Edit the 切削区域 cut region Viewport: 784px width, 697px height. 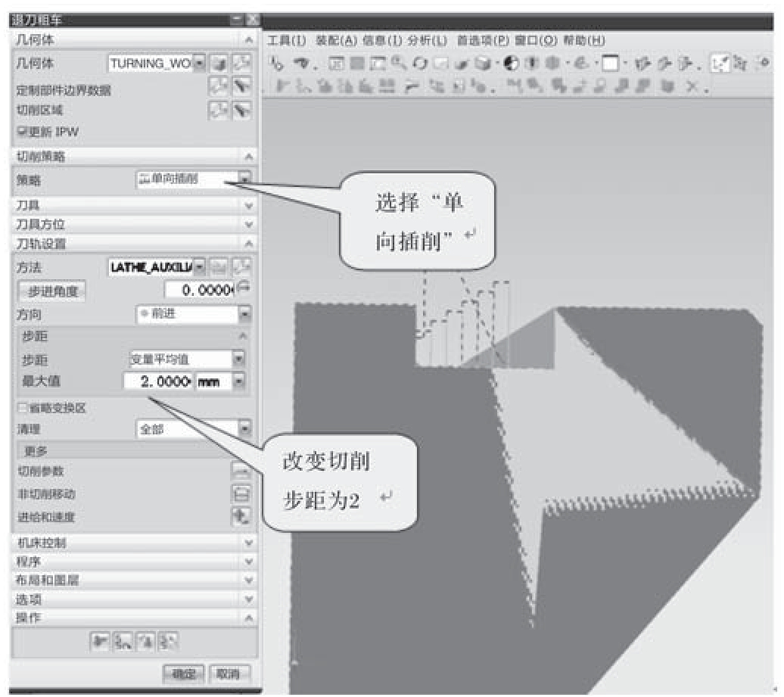coord(218,110)
